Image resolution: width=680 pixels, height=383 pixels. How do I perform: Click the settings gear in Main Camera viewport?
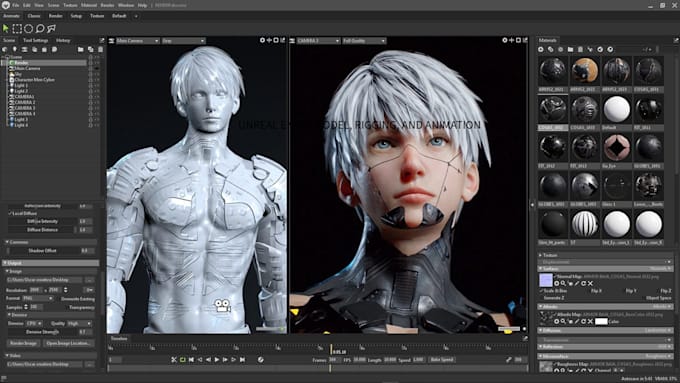tap(262, 40)
